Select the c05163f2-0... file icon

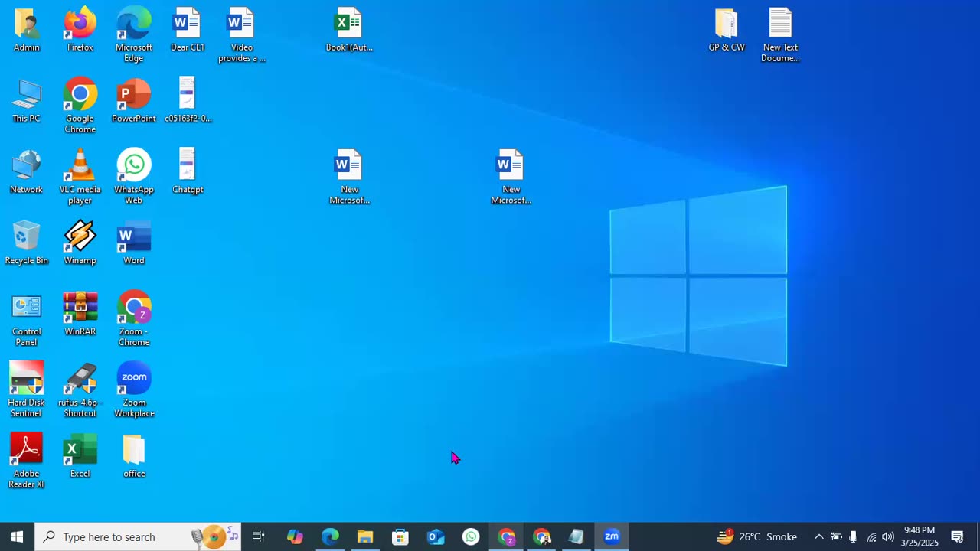coord(188,101)
